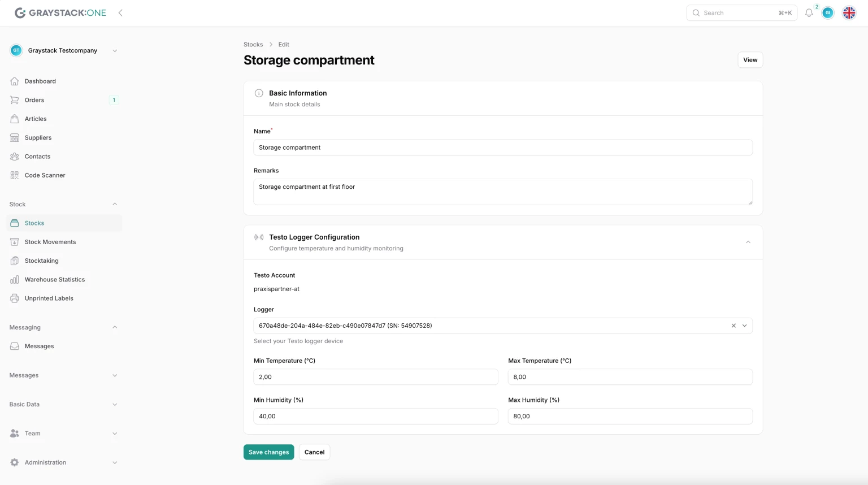
Task: Open Code Scanner from the sidebar
Action: point(45,175)
